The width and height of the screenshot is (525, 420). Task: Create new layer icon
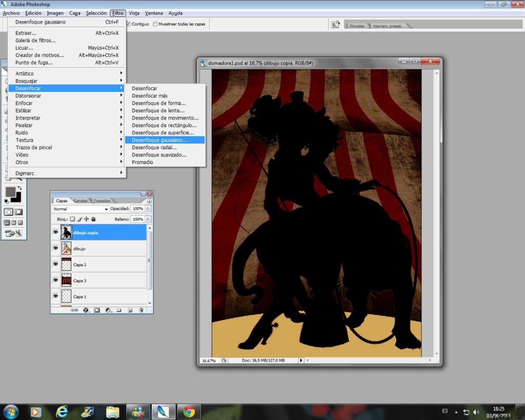click(130, 310)
